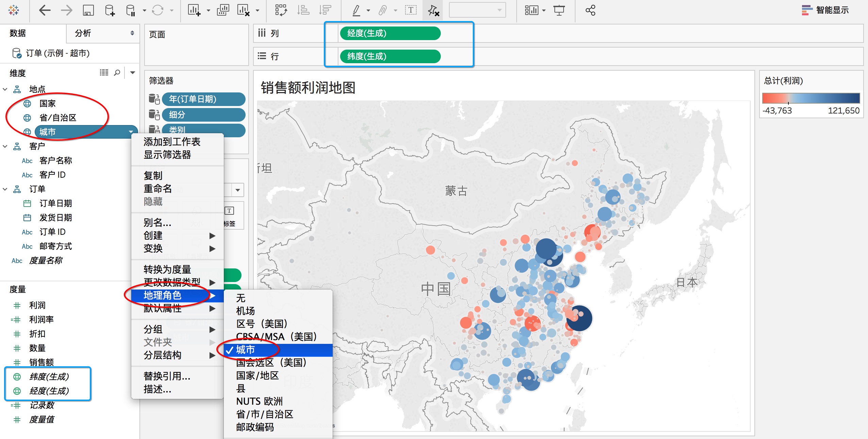This screenshot has height=439, width=868.
Task: Click the back arrow (undo) icon
Action: (x=45, y=10)
